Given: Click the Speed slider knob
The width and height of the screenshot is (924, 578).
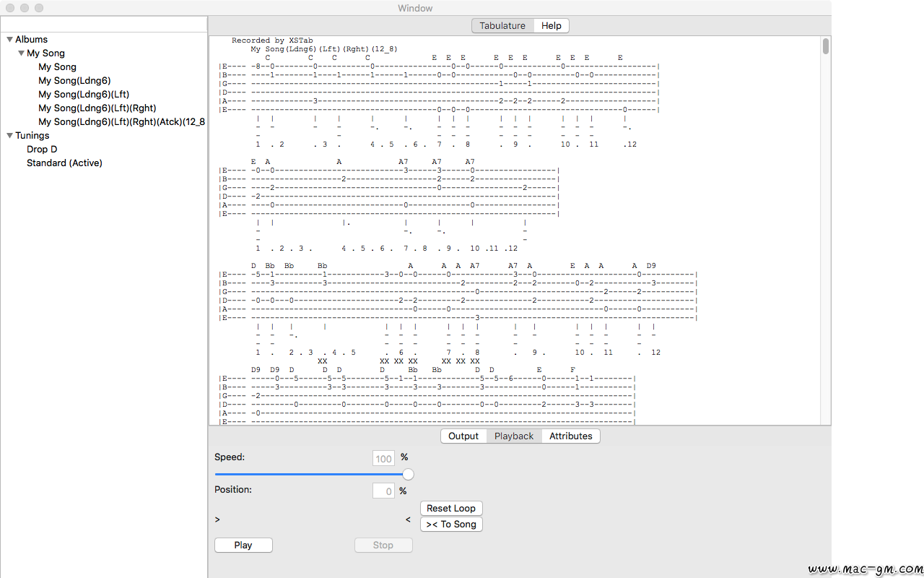Looking at the screenshot, I should point(408,474).
